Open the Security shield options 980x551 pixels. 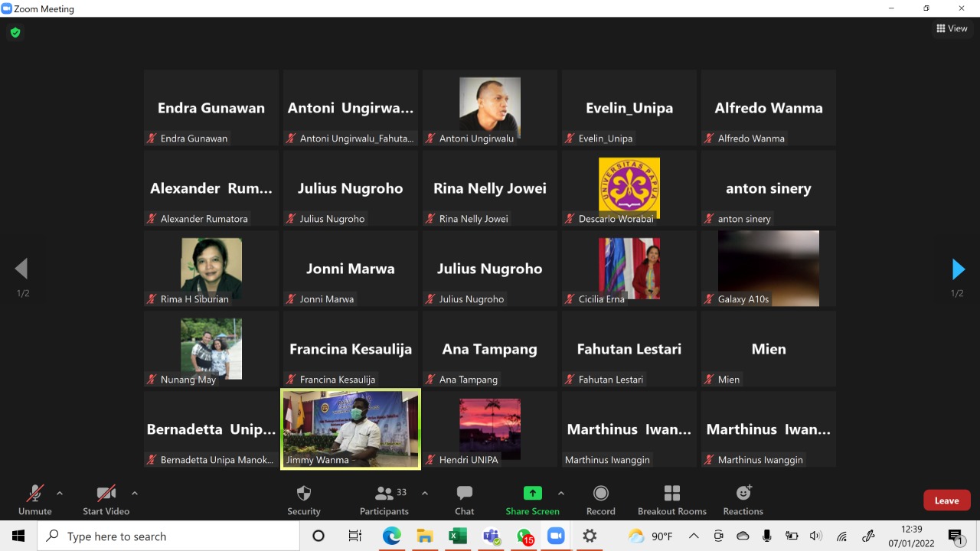click(x=304, y=499)
